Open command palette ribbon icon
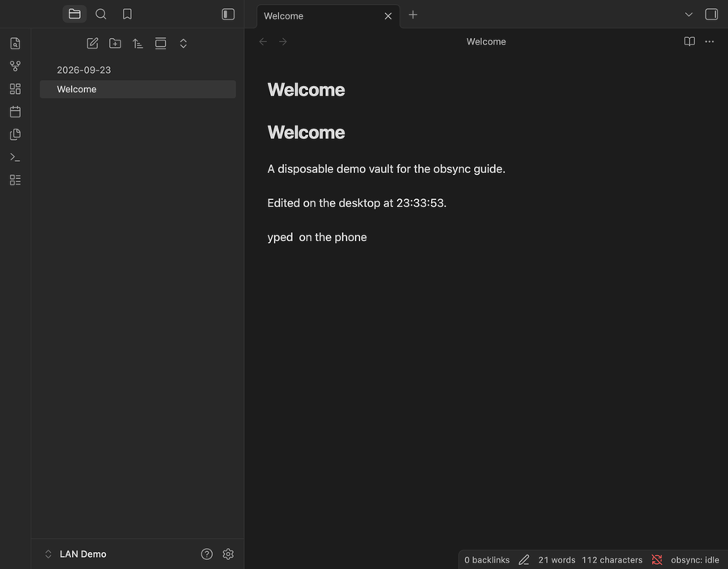The image size is (728, 569). tap(15, 158)
